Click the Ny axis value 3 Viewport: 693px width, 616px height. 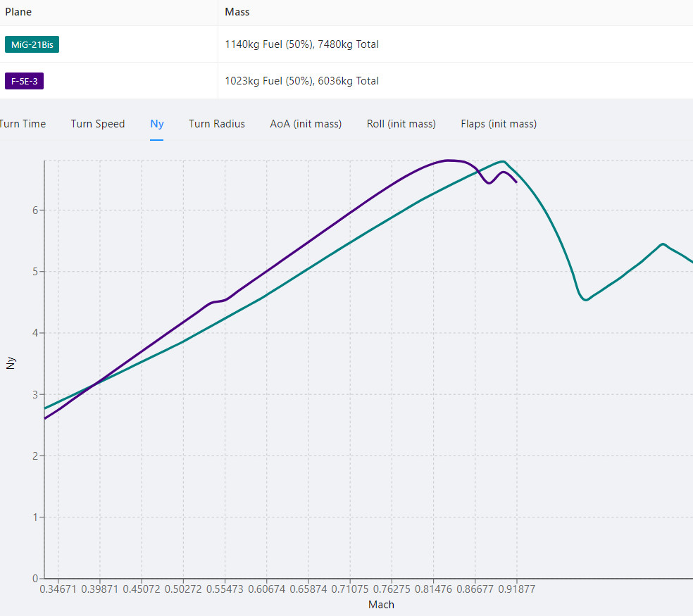(x=35, y=395)
